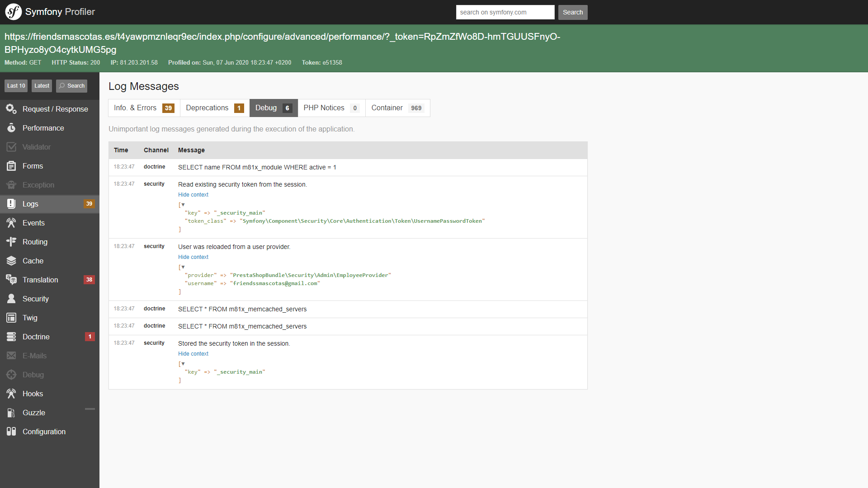Open the Routing signpost icon
This screenshot has width=868, height=488.
(x=11, y=242)
